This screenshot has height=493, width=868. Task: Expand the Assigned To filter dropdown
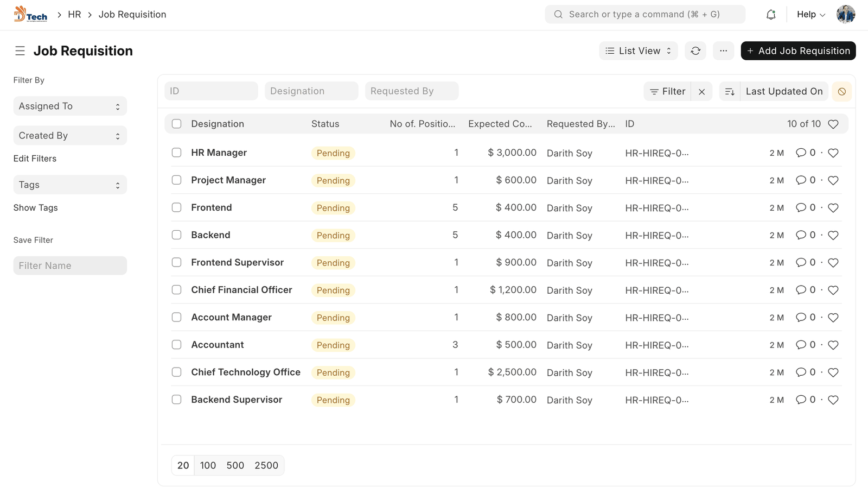point(70,106)
